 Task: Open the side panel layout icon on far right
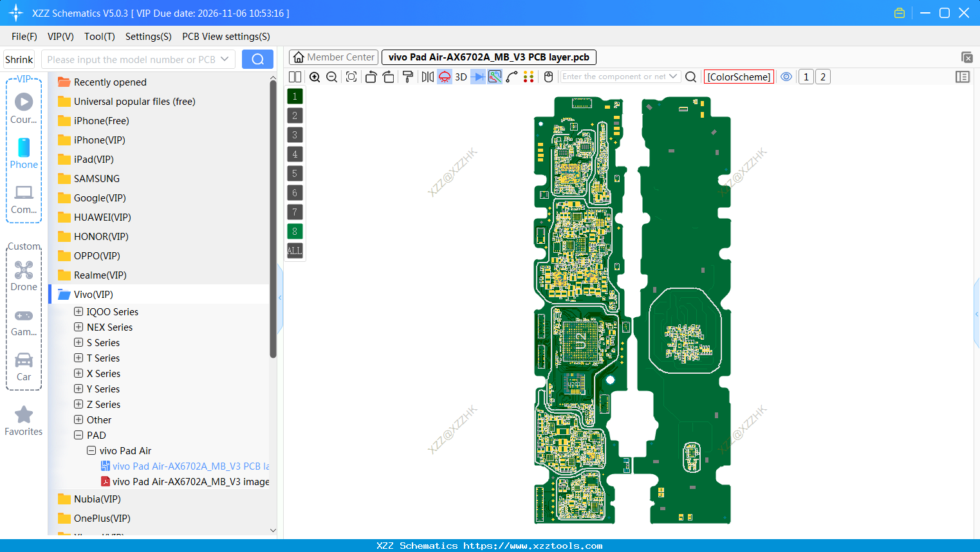963,77
